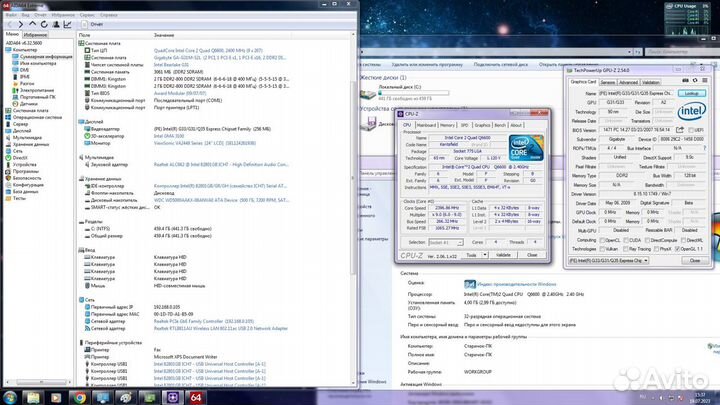Open the Explorer address bar dropdown arrow
Image resolution: width=720 pixels, height=405 pixels.
click(630, 52)
